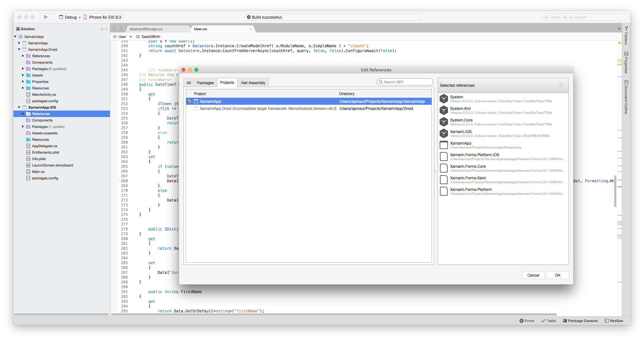Viewport: 644px width, 341px height.
Task: Collapse the XamarinApp.Droid project node
Action: [19, 49]
